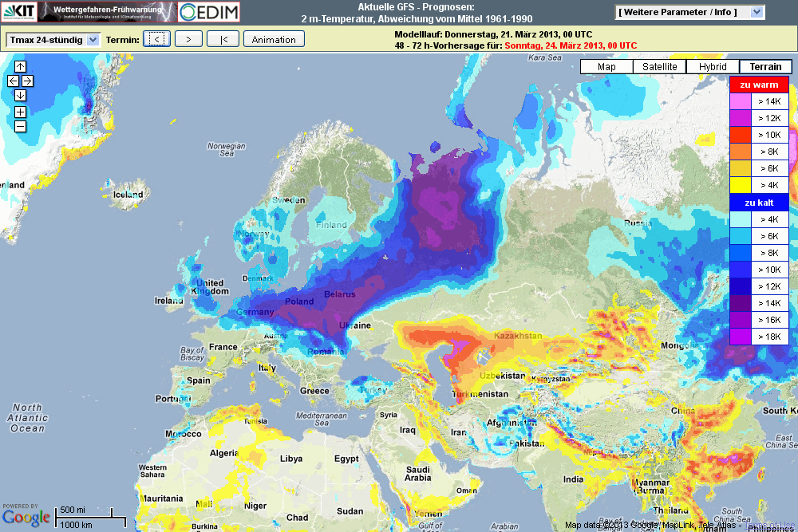The height and width of the screenshot is (532, 798).
Task: Click the > 10K warm red legend swatch
Action: pyautogui.click(x=740, y=135)
